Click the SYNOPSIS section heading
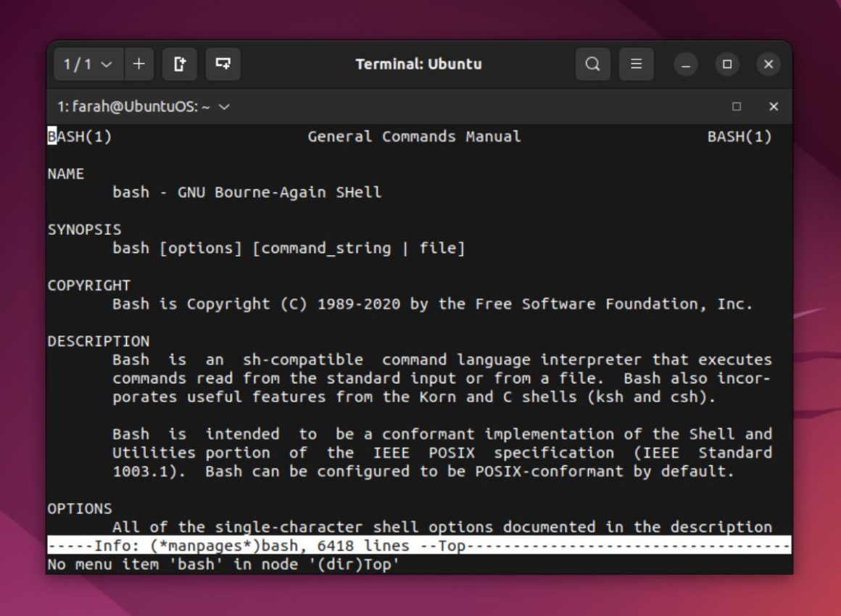Image resolution: width=841 pixels, height=616 pixels. (83, 229)
